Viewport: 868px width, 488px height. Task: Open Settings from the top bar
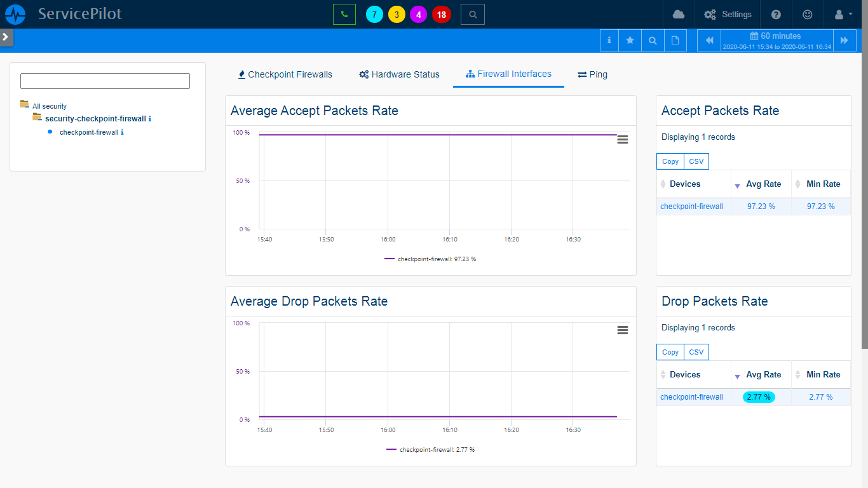point(727,14)
